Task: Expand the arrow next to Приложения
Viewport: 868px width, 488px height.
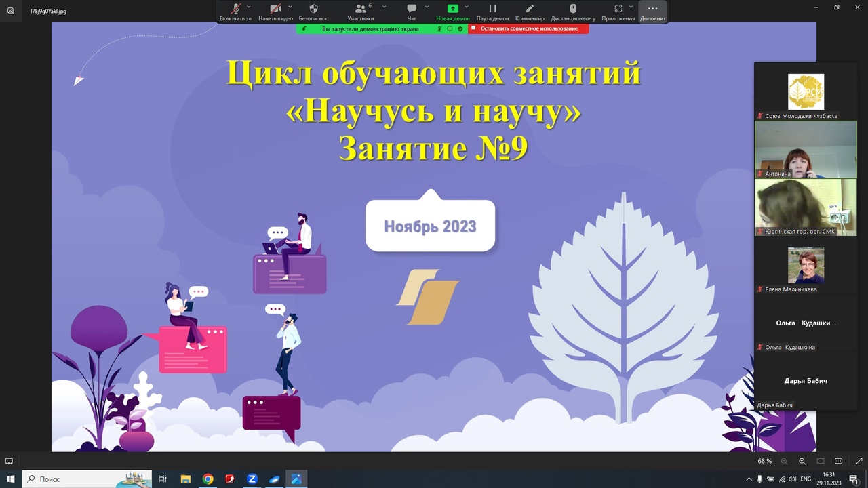Action: click(631, 7)
